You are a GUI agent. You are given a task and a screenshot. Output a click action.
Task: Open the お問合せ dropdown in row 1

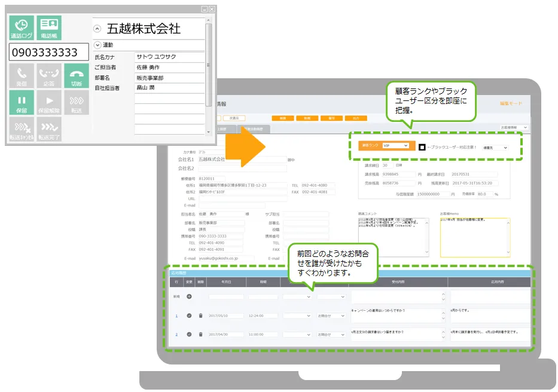point(331,316)
